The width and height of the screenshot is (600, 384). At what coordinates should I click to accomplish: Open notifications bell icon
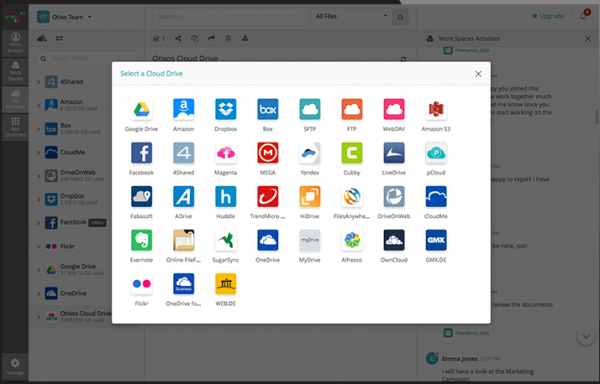pos(584,16)
